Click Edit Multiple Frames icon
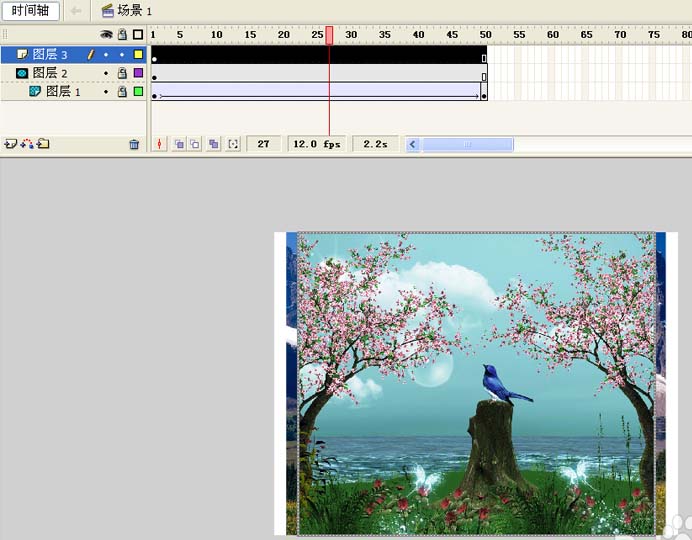 pyautogui.click(x=213, y=144)
